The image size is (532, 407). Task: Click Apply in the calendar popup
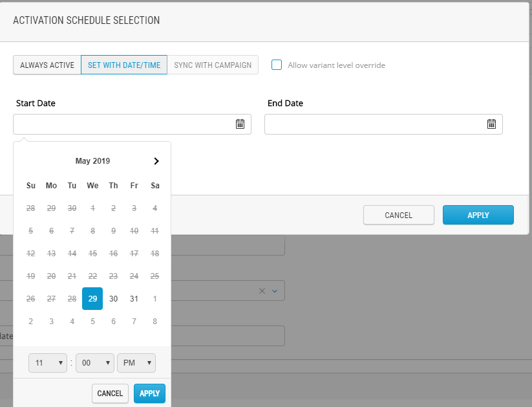point(149,393)
